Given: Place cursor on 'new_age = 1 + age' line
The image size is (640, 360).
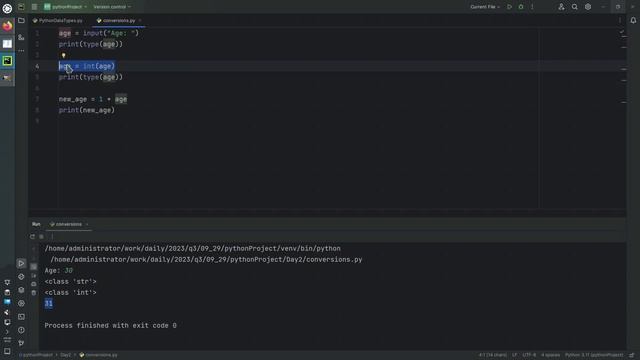Looking at the screenshot, I should 93,99.
